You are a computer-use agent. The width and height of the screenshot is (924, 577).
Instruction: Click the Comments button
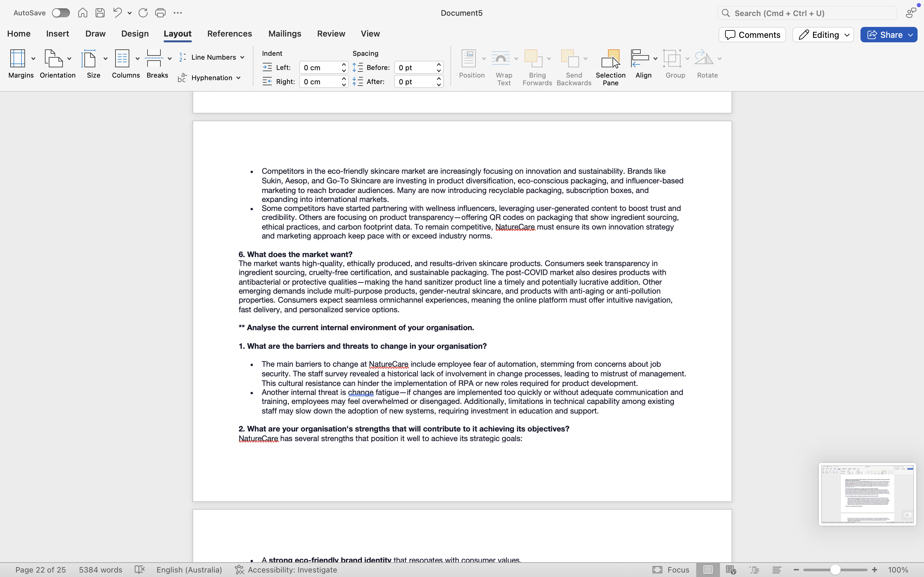click(x=752, y=35)
